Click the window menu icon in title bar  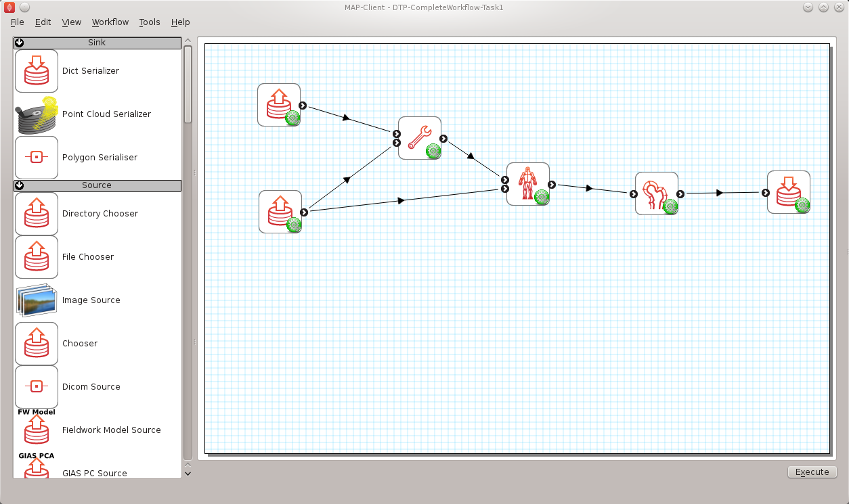click(x=10, y=7)
